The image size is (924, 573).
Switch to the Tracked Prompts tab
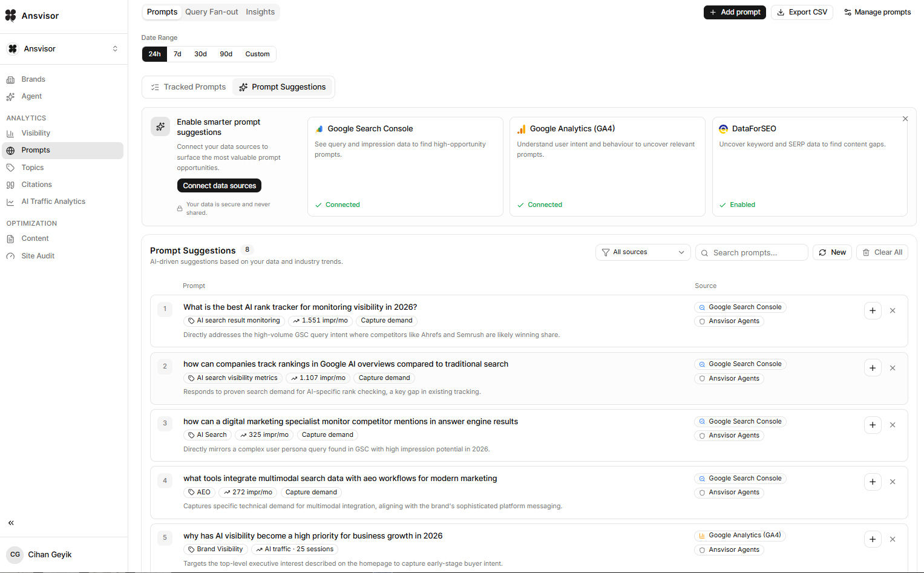pos(188,87)
